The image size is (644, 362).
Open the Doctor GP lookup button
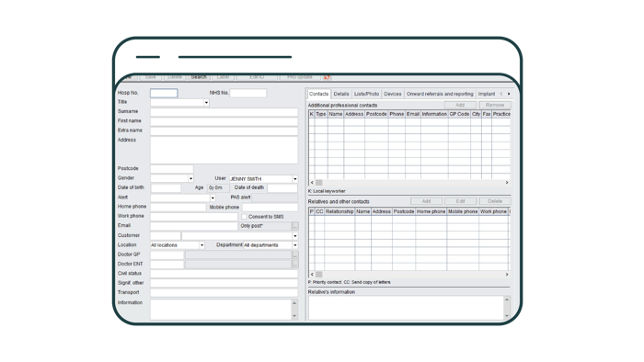click(x=295, y=255)
